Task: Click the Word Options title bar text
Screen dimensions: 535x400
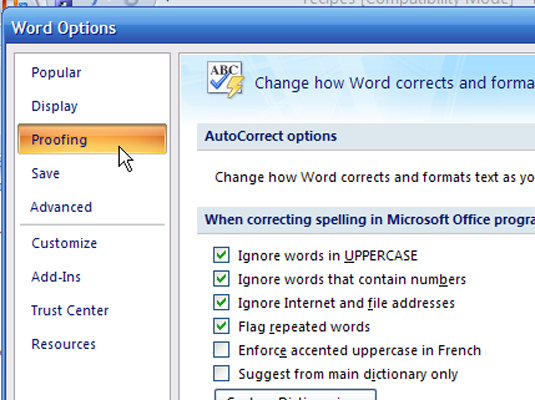Action: pos(64,28)
